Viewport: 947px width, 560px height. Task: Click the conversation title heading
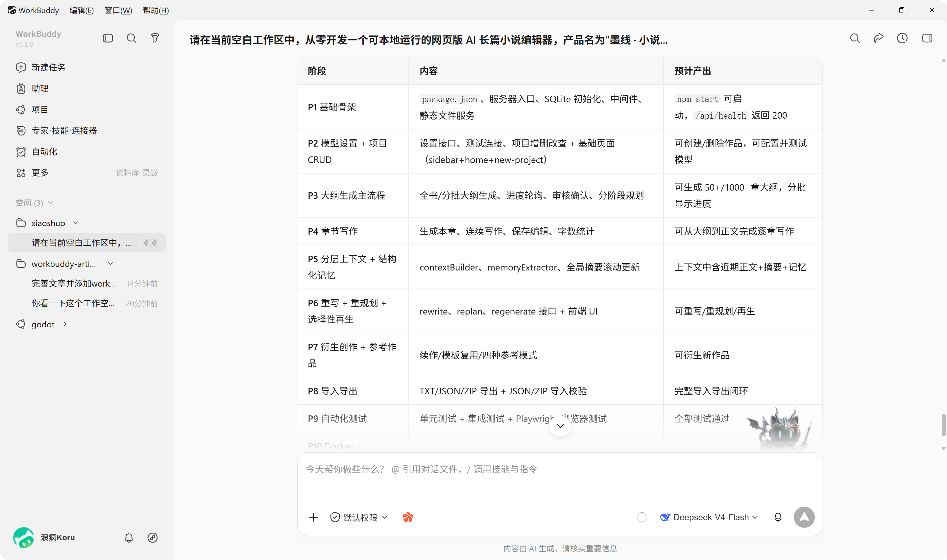point(429,40)
